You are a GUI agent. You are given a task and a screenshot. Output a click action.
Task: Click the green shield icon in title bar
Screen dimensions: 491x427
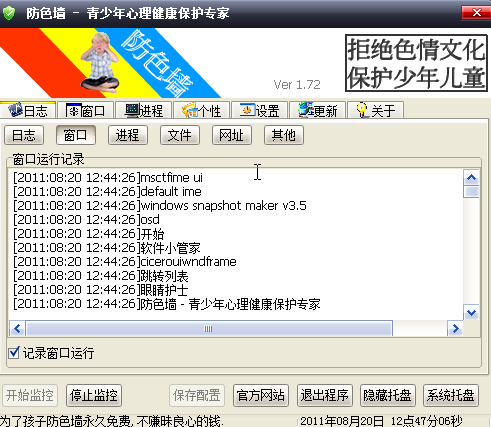9,13
